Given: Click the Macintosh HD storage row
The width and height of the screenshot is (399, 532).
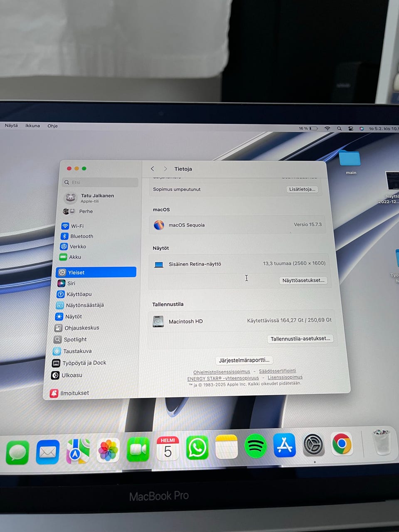Looking at the screenshot, I should coord(242,321).
